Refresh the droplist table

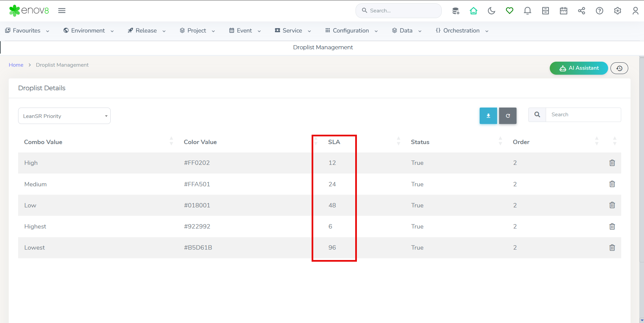508,116
